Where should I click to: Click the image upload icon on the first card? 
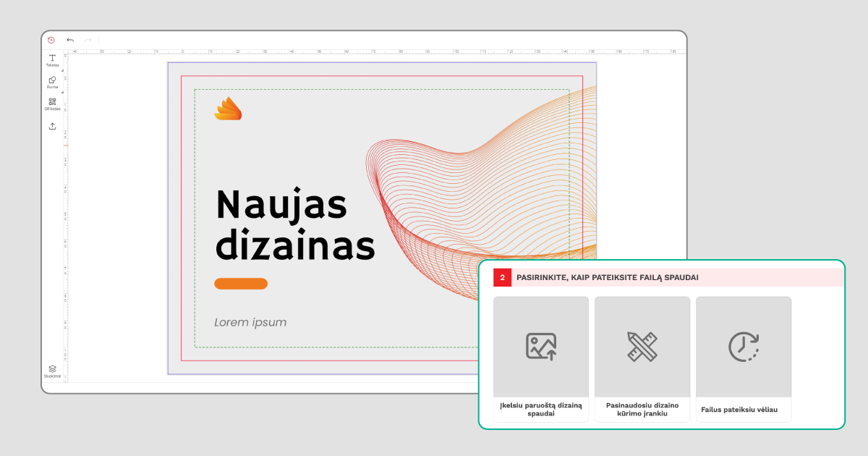click(x=541, y=347)
